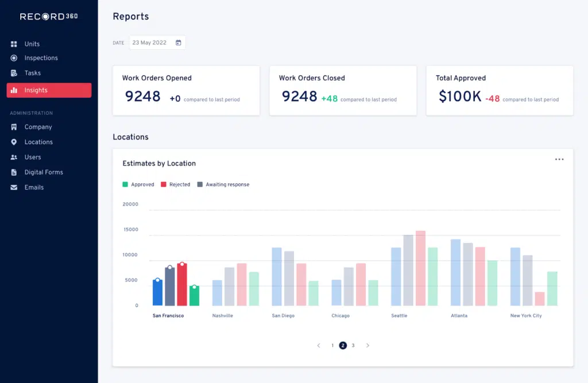Go to chart page 1
This screenshot has height=383, width=588.
coord(332,346)
